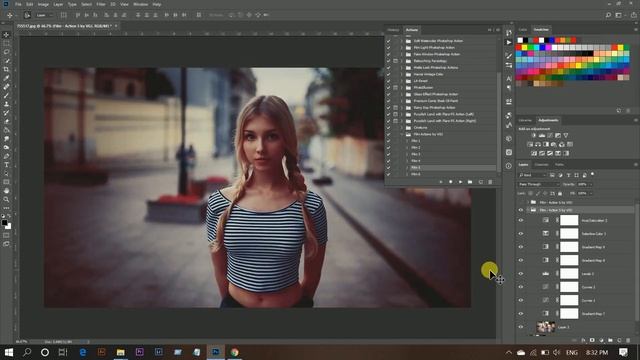Switch to the History tab
Screen dimensions: 640x360
(x=393, y=30)
